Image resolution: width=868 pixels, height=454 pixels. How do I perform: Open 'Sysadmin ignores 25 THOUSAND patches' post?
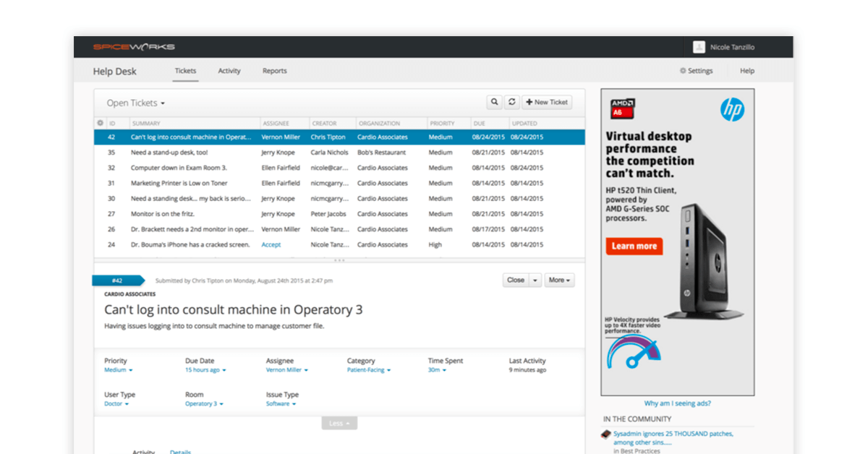tap(673, 438)
